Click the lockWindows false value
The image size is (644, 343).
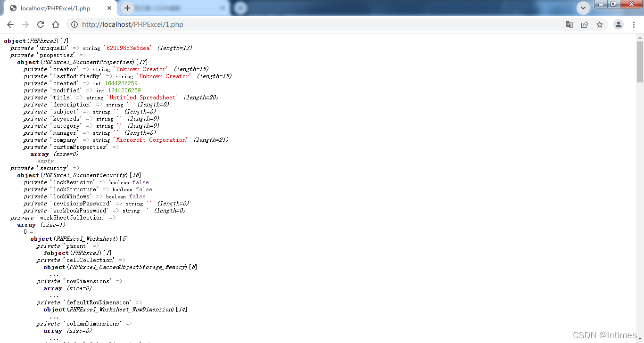[137, 196]
